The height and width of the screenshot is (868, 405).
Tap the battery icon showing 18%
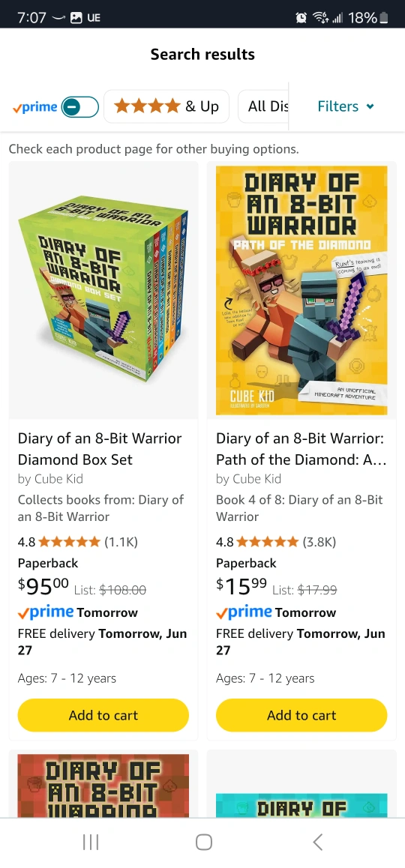pyautogui.click(x=384, y=18)
